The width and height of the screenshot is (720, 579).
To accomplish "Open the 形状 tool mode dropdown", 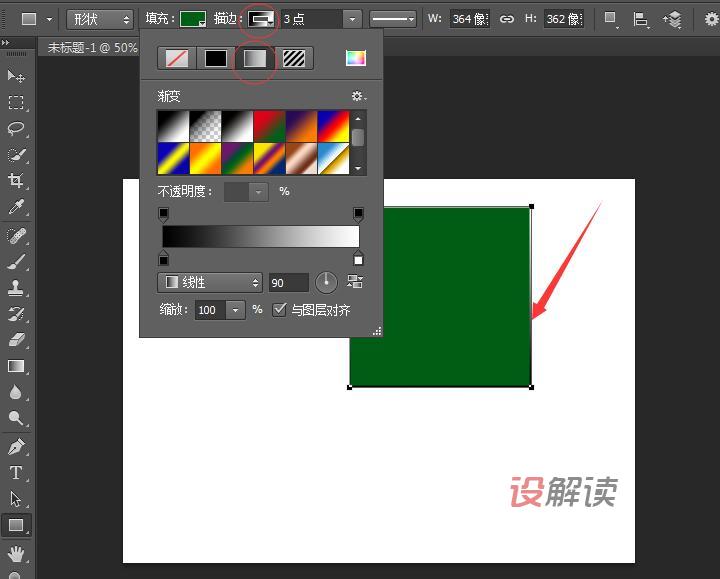I will pos(100,19).
